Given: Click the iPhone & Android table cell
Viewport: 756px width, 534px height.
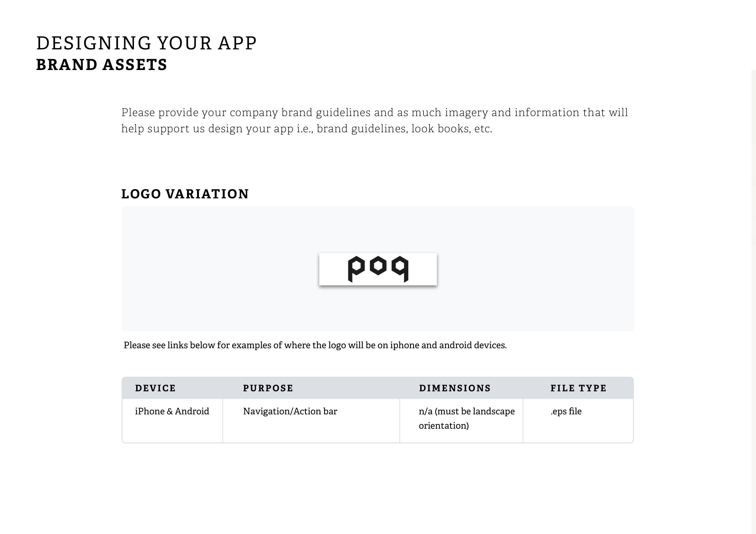Looking at the screenshot, I should tap(172, 420).
